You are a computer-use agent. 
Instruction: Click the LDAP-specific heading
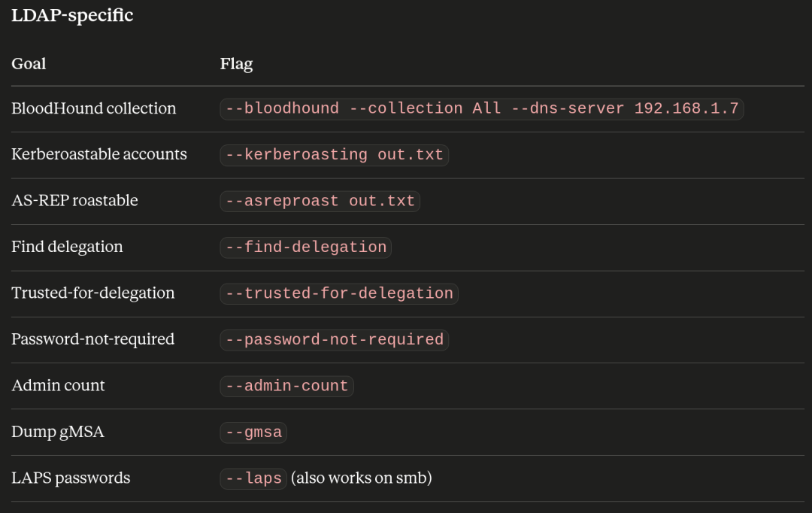(x=72, y=15)
